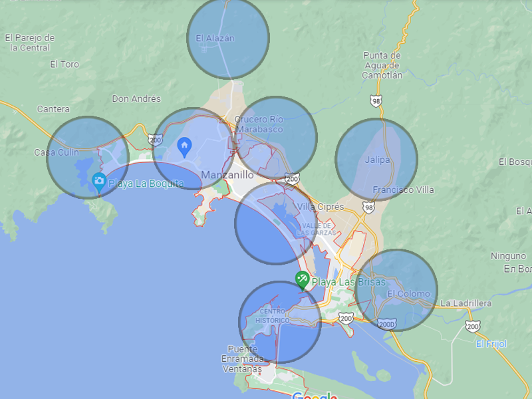Click the 200 highway shield below Don Andrés
Viewport: 532px width, 399px height.
point(155,140)
